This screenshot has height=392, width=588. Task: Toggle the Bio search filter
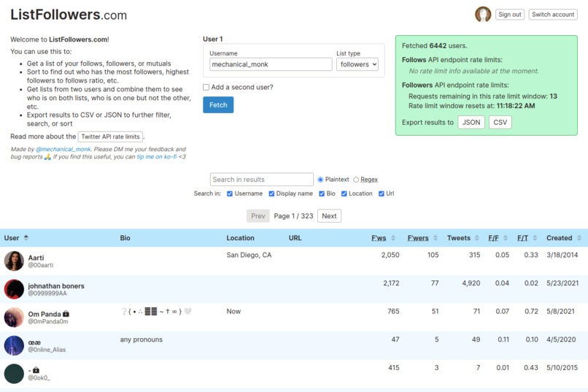[322, 193]
